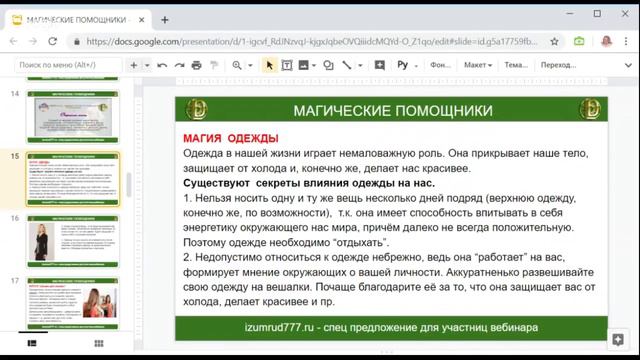This screenshot has height=360, width=640.
Task: Click the browser back arrow
Action: pos(13,42)
